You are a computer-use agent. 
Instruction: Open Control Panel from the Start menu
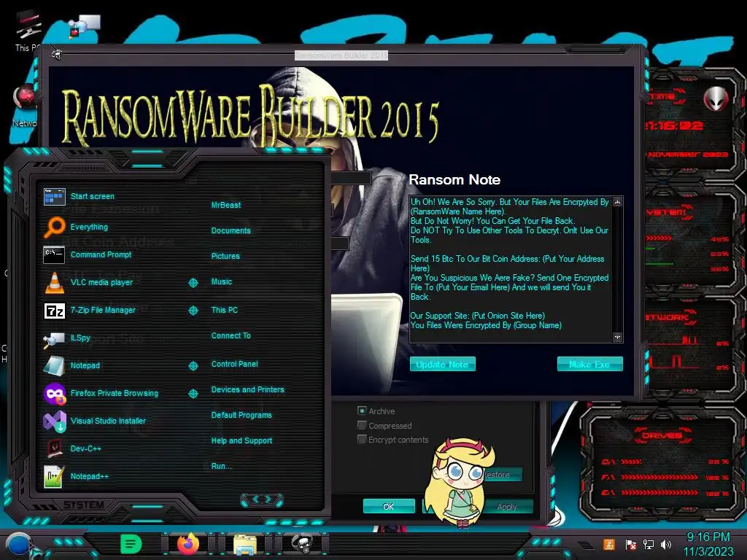pyautogui.click(x=234, y=364)
